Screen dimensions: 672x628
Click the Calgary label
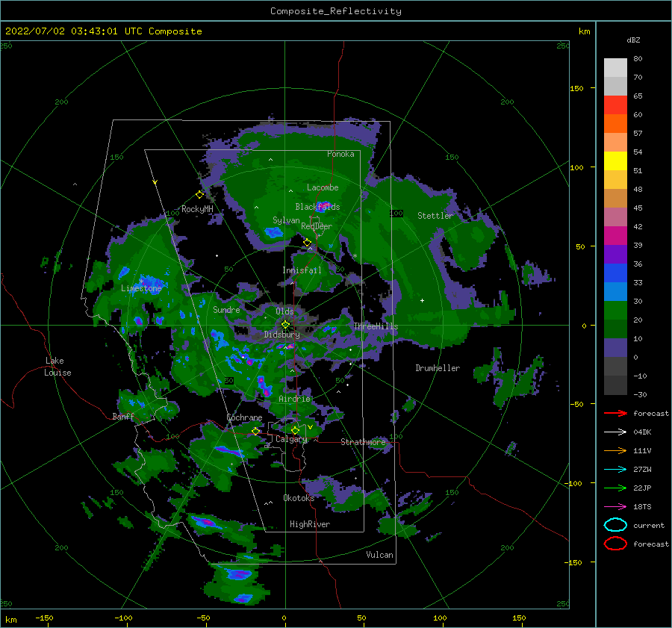pyautogui.click(x=291, y=439)
